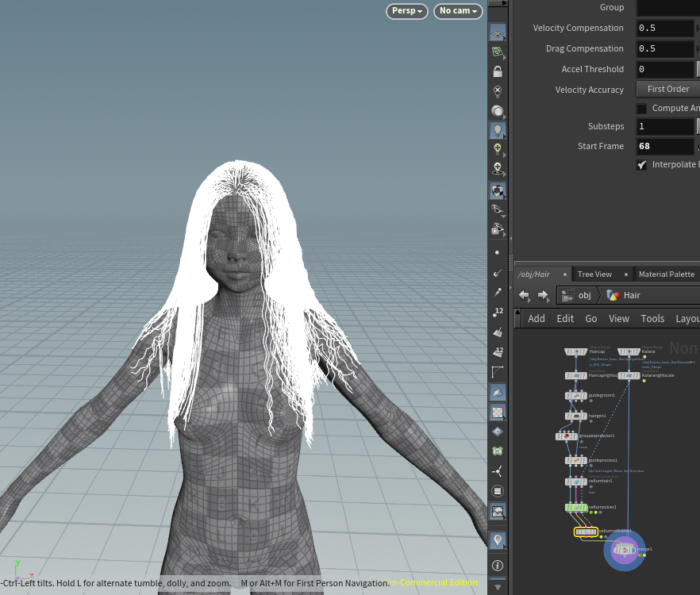
Task: Click the construction plane grid icon
Action: click(x=498, y=34)
